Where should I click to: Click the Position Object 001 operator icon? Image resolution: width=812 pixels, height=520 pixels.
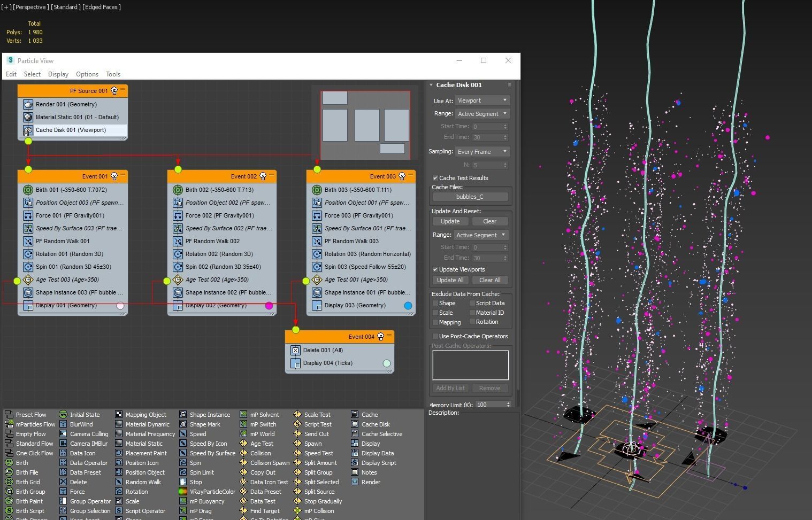pyautogui.click(x=317, y=203)
